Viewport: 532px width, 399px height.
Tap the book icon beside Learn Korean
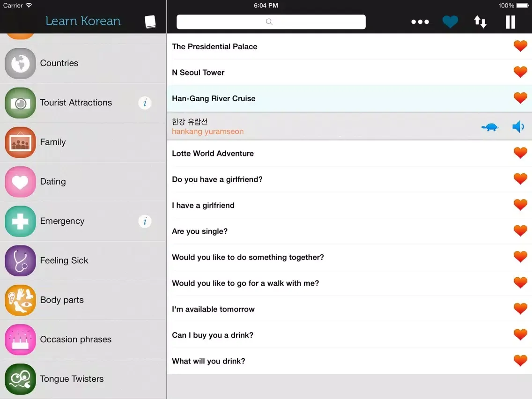click(150, 22)
